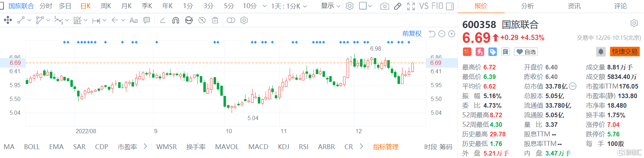Click the link drawings sync icon
Screen dimensions: 644x158
coord(189,20)
